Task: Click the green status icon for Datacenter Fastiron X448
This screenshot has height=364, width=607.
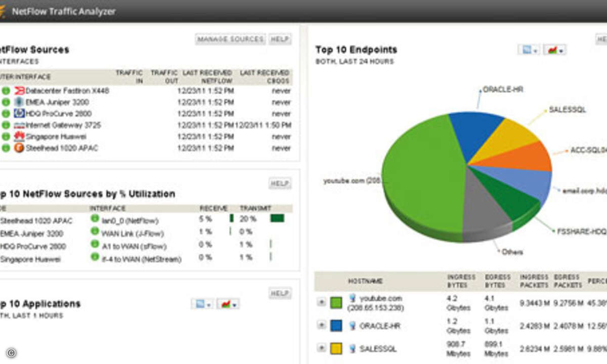Action: tap(6, 91)
